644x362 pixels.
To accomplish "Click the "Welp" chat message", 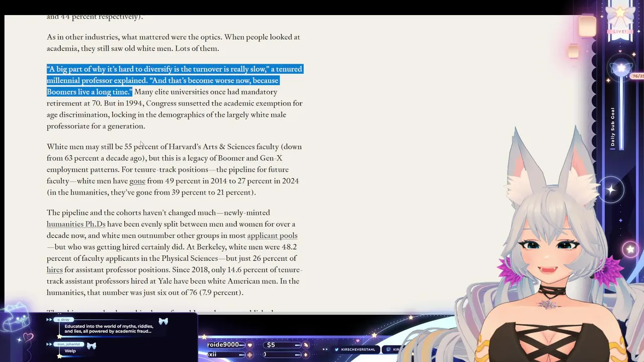I will 70,351.
